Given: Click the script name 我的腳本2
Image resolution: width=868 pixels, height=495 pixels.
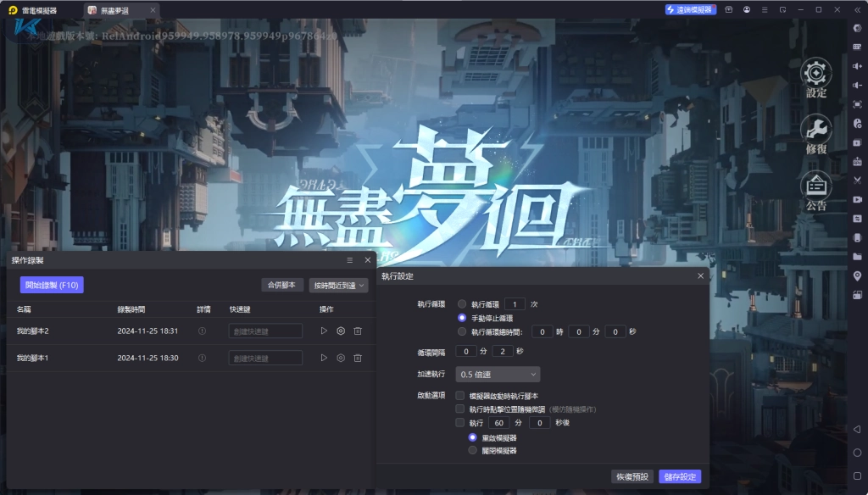Looking at the screenshot, I should click(x=33, y=331).
